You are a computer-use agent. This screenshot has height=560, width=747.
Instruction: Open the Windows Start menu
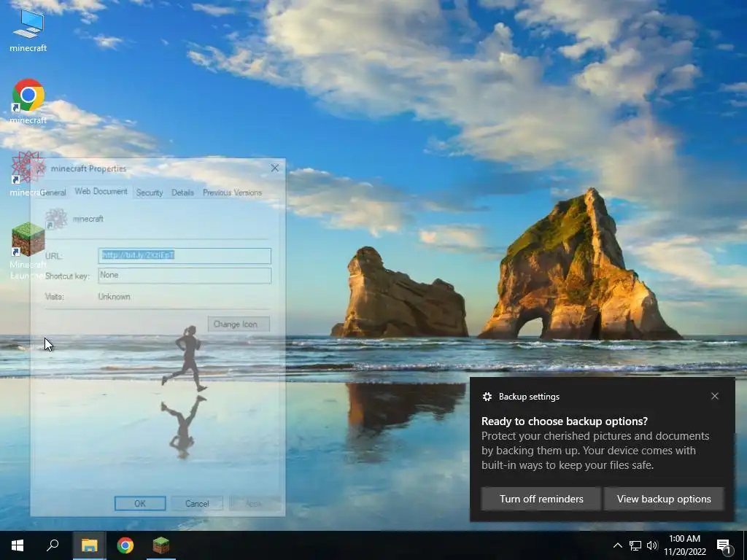[x=18, y=545]
